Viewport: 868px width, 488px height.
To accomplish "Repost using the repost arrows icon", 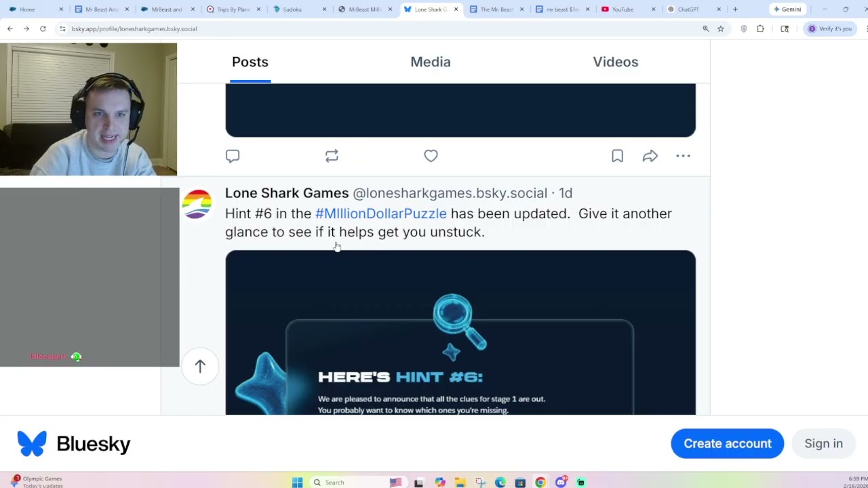I will [x=332, y=156].
